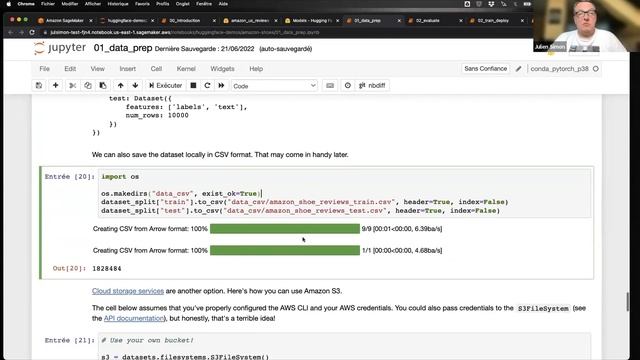Open the File menu in Jupyter
Screen dimensions: 640x360
click(44, 69)
